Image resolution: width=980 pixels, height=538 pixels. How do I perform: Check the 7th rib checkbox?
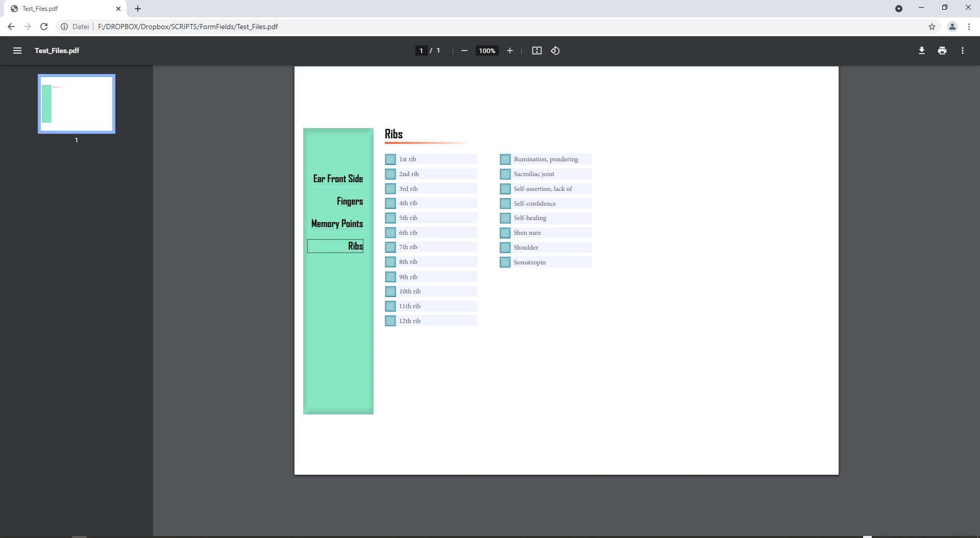coord(390,247)
